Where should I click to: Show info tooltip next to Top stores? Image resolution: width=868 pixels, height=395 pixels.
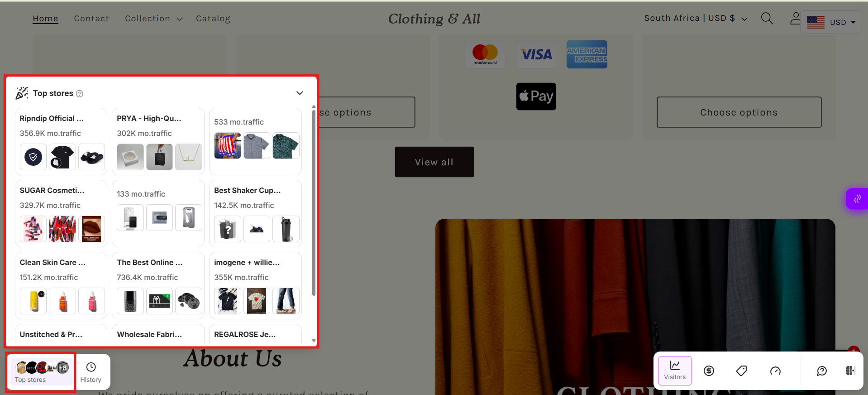pyautogui.click(x=80, y=94)
